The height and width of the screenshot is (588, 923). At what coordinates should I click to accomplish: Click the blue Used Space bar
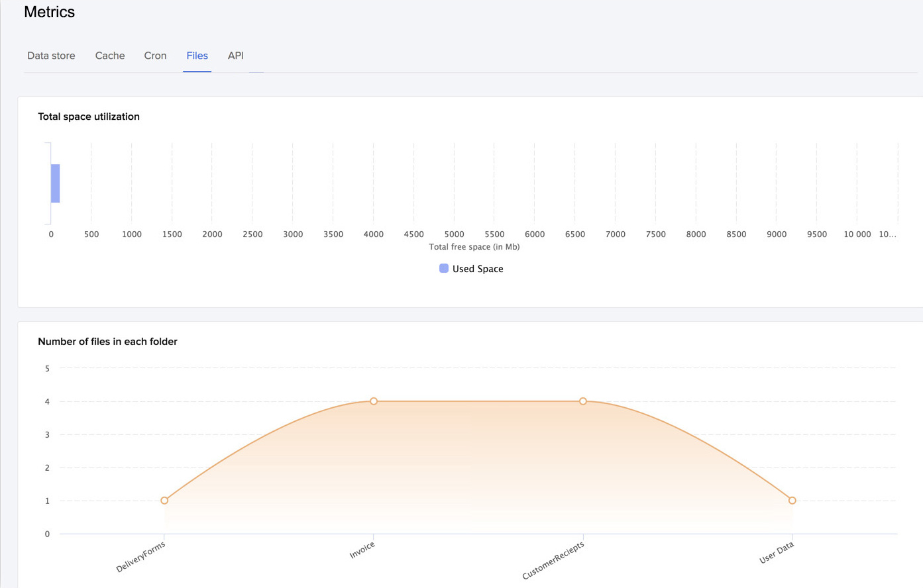tap(56, 182)
